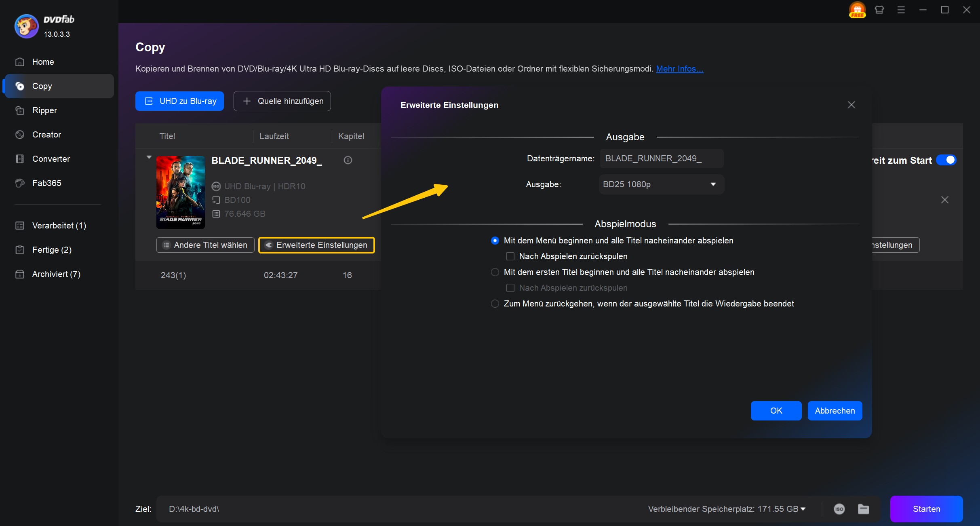This screenshot has width=980, height=526.
Task: Close the Erweiterte Einstellungen dialog with X
Action: tap(851, 105)
